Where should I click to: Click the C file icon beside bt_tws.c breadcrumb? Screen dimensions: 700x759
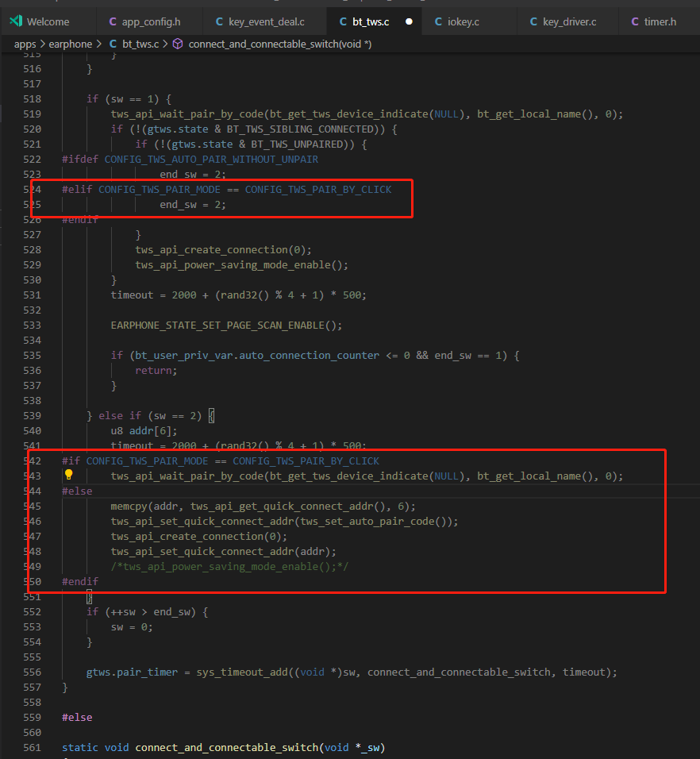click(113, 44)
